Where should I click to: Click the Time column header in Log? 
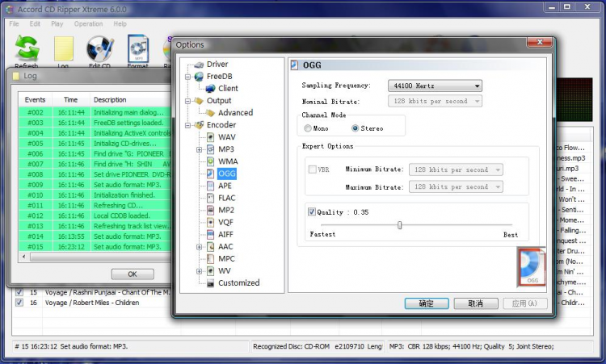click(71, 99)
